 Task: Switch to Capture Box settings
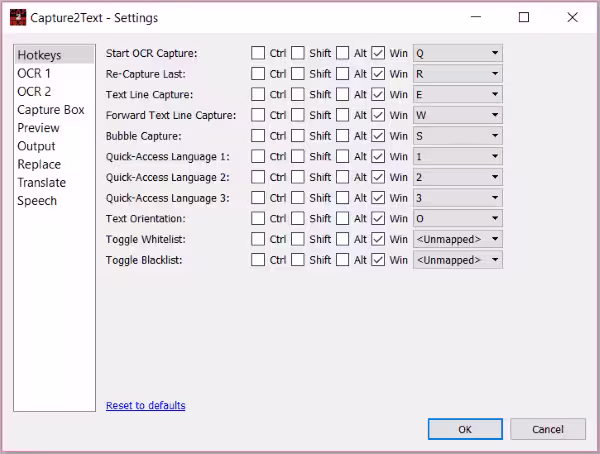(54, 110)
